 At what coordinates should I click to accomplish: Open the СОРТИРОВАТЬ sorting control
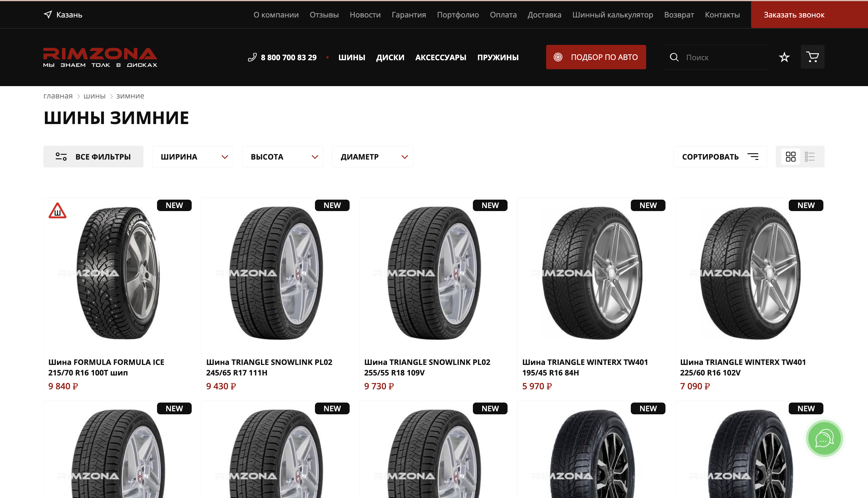(720, 157)
